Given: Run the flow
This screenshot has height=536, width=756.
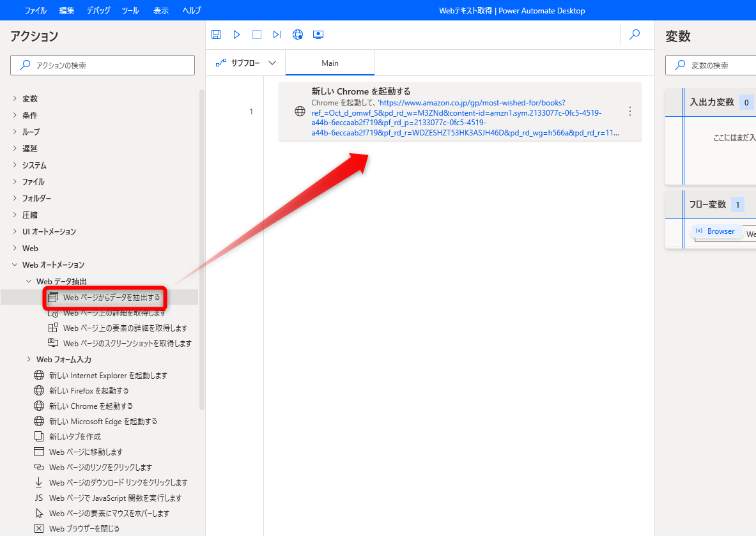Looking at the screenshot, I should [x=236, y=34].
